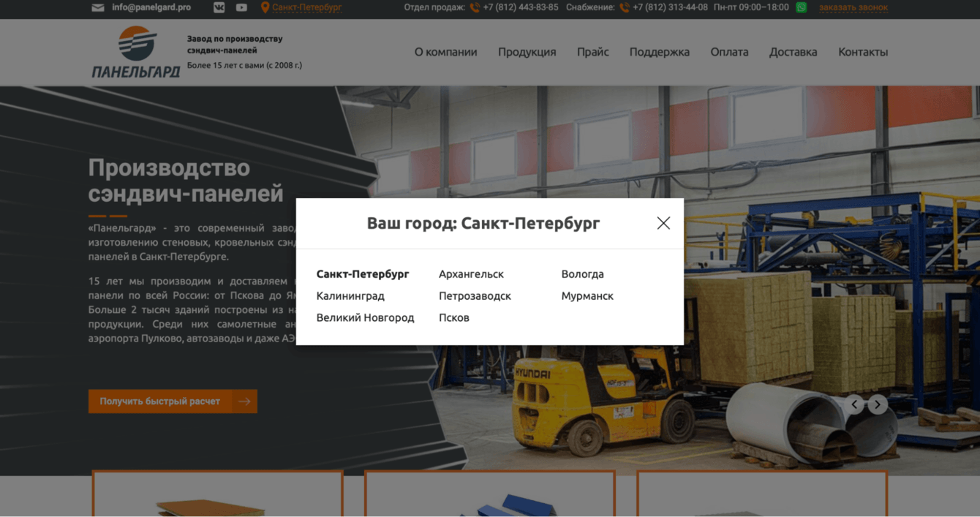This screenshot has width=980, height=517.
Task: Open the VK social network icon
Action: point(219,7)
